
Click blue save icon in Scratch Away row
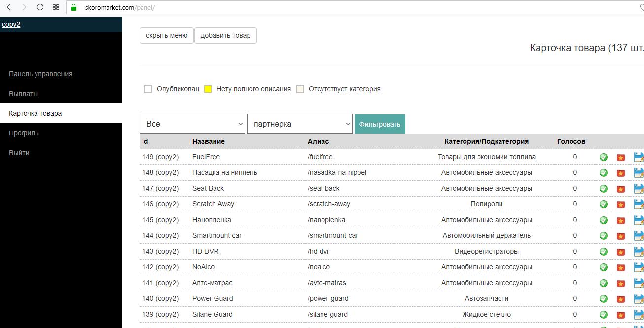point(639,204)
